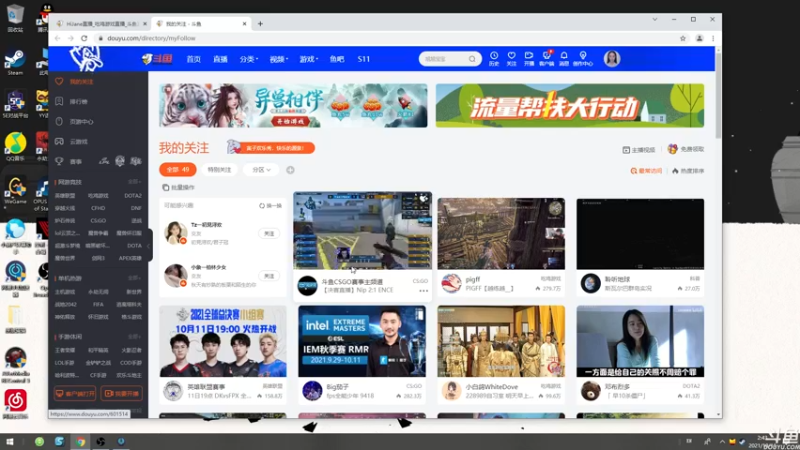
Task: Collapse the sidebar using its edge arrow
Action: [149, 245]
